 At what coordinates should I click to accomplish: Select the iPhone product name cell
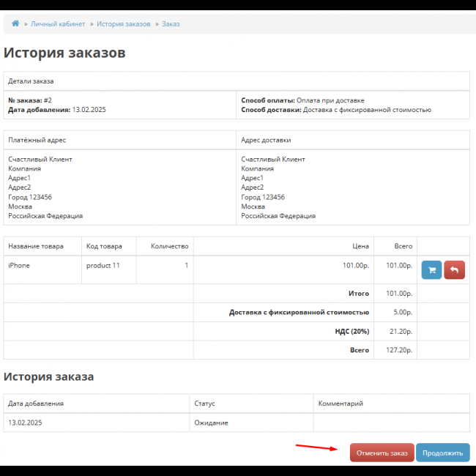[19, 265]
